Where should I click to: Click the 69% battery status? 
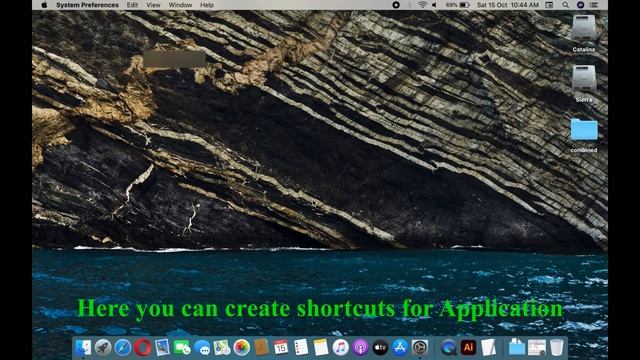click(x=457, y=5)
